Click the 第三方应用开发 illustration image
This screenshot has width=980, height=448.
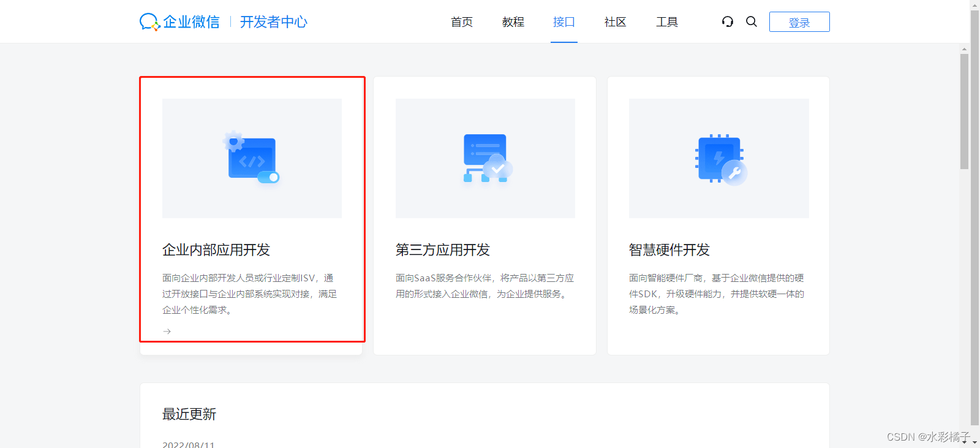pyautogui.click(x=485, y=158)
